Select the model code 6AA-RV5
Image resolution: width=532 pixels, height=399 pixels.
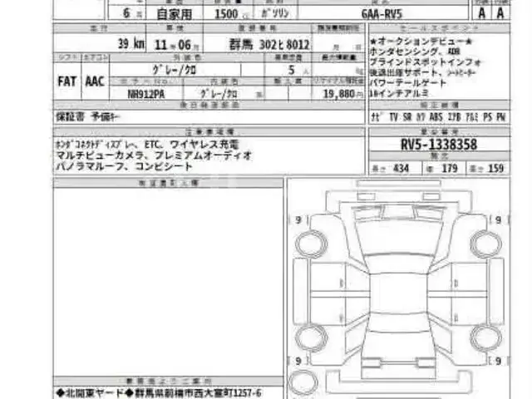[x=382, y=14]
